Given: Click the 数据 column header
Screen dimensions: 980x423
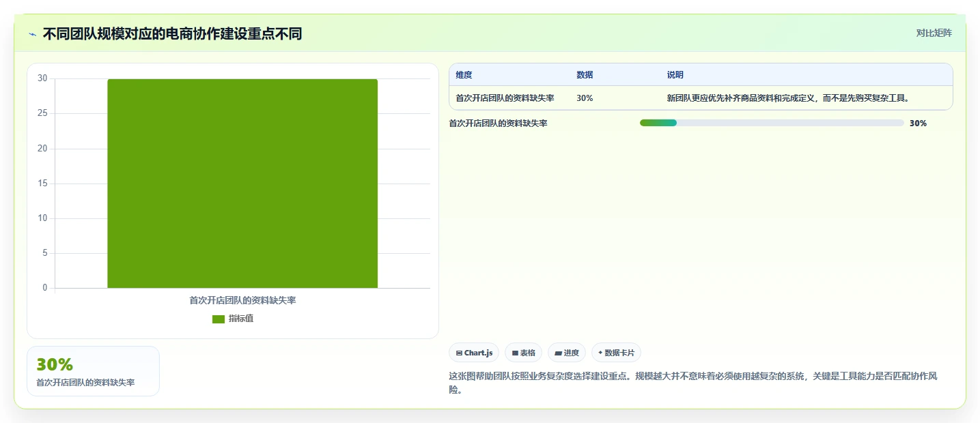Looking at the screenshot, I should tap(585, 75).
